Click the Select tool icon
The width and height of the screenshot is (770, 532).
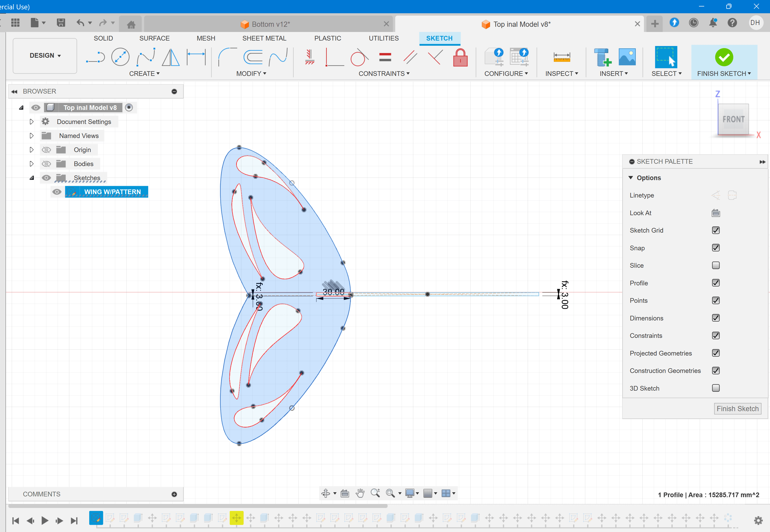666,57
